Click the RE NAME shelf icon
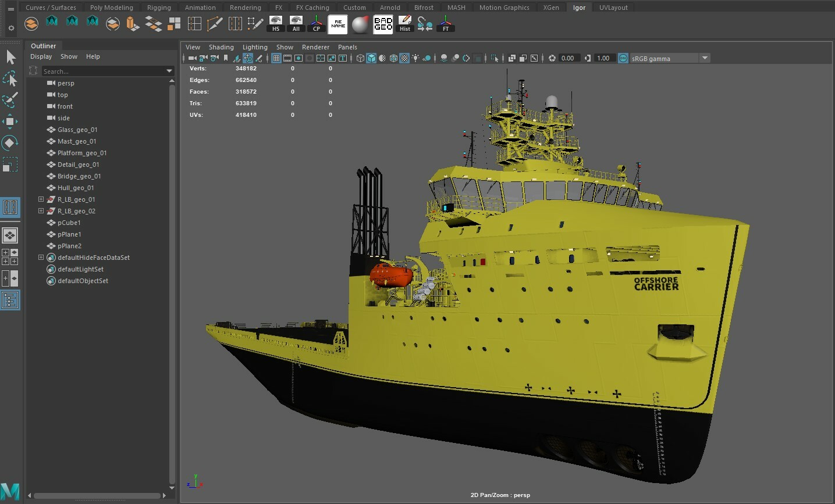Screen dimensions: 835x504 point(337,24)
